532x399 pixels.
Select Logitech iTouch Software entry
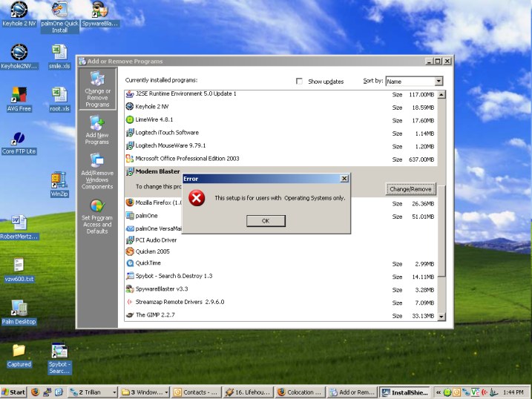pyautogui.click(x=281, y=133)
